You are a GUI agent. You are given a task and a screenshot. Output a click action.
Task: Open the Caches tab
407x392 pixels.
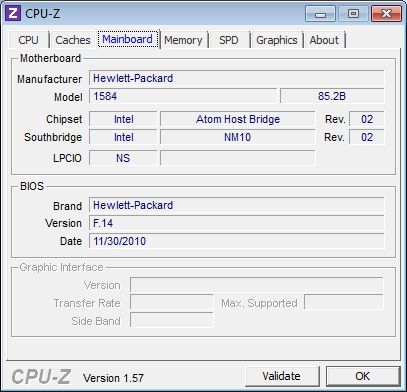point(73,40)
